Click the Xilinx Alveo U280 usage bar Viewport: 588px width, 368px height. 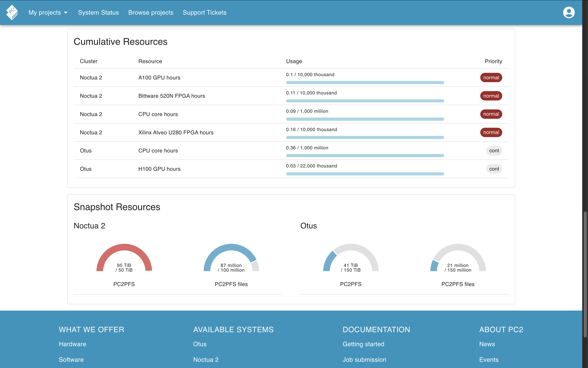pos(365,137)
